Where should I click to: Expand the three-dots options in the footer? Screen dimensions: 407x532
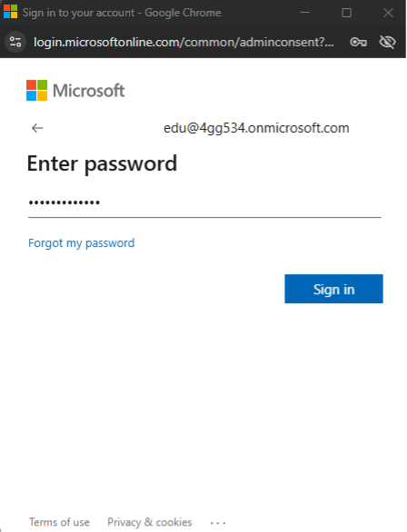218,523
